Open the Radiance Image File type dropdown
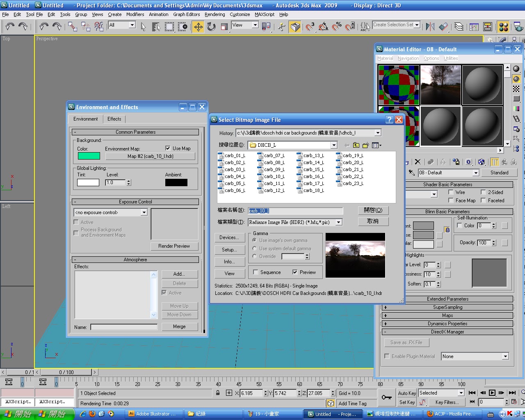525x420 pixels. click(339, 222)
